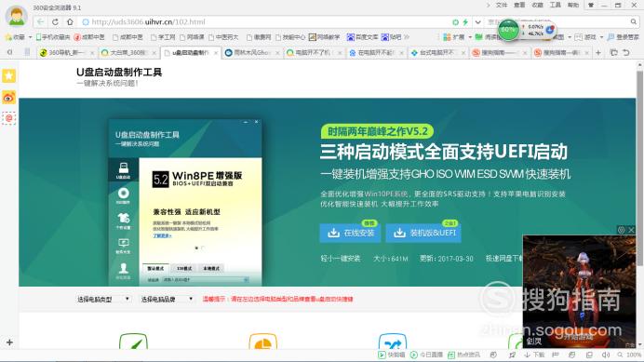This screenshot has height=362, width=644.
Task: Expand the 游戏 dropdown in toolbar
Action: coord(601,37)
